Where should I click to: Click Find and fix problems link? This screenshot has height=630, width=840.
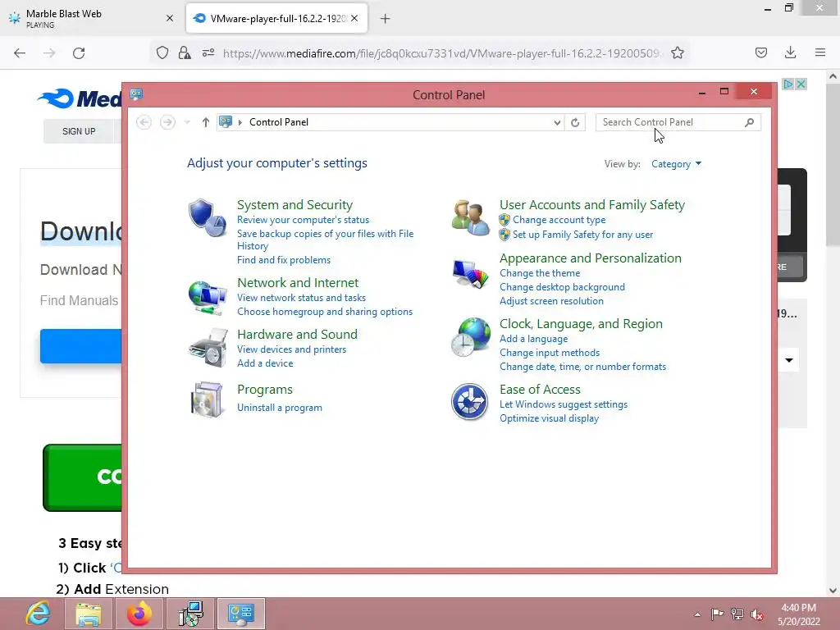coord(283,260)
